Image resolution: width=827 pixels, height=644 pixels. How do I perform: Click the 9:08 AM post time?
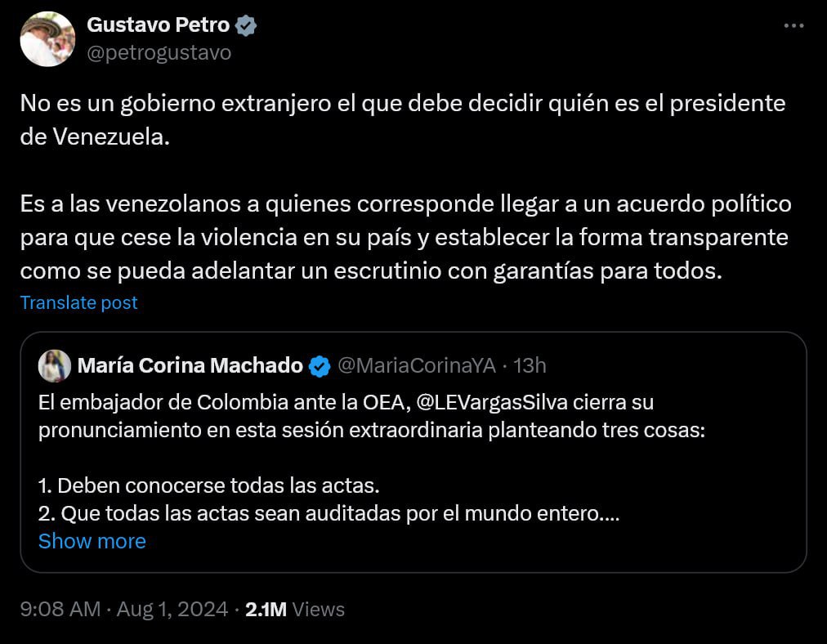pos(60,610)
